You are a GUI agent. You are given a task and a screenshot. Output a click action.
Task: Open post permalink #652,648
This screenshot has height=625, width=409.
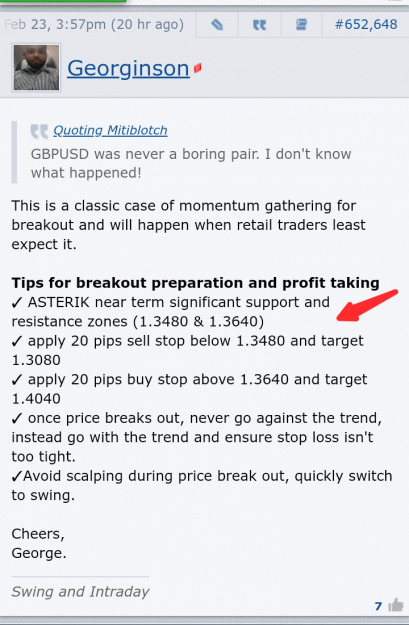366,25
